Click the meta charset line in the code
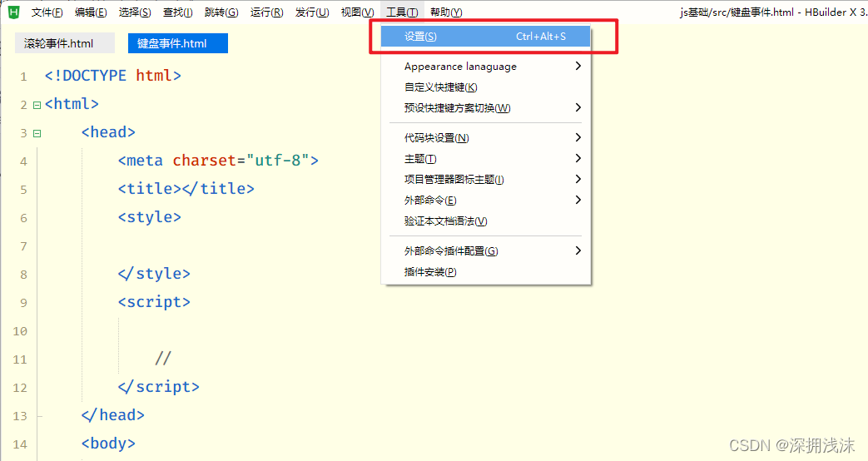The width and height of the screenshot is (868, 461). (x=218, y=161)
